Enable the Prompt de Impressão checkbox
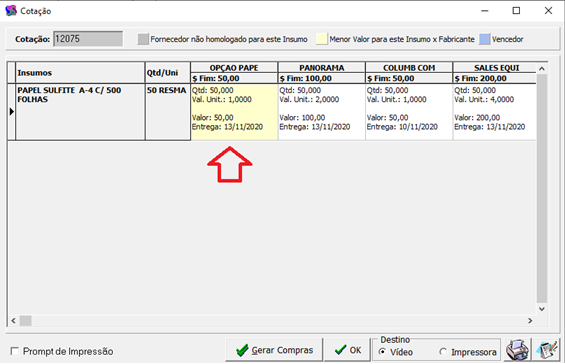Screen dimensions: 565x364 point(15,351)
